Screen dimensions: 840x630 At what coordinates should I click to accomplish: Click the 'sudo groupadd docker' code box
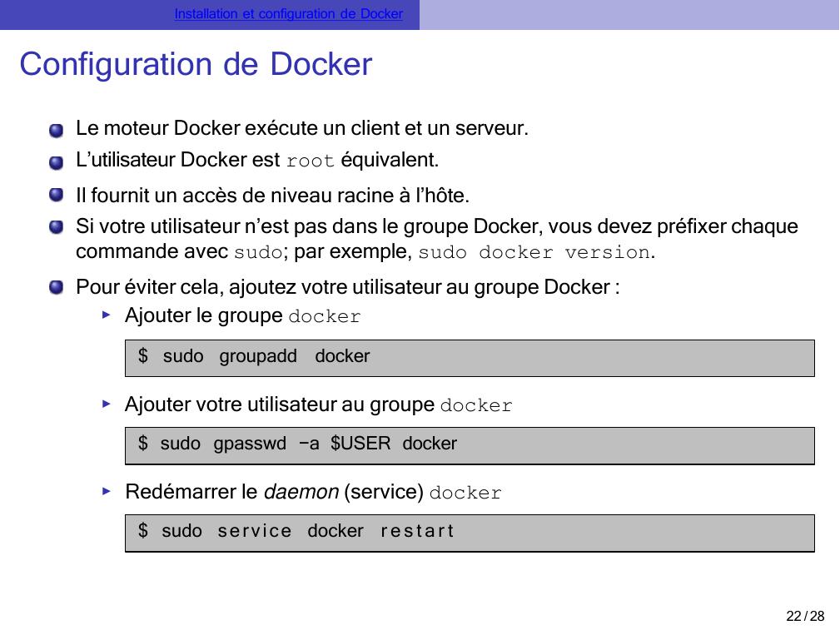tap(470, 357)
